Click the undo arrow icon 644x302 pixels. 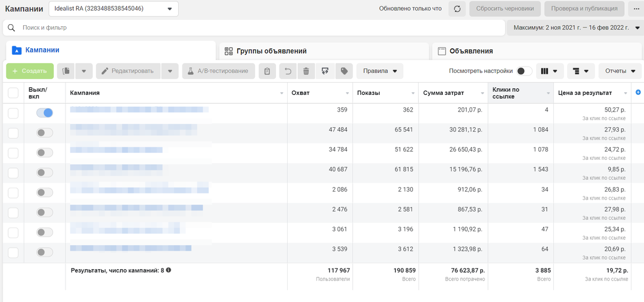[x=288, y=71]
